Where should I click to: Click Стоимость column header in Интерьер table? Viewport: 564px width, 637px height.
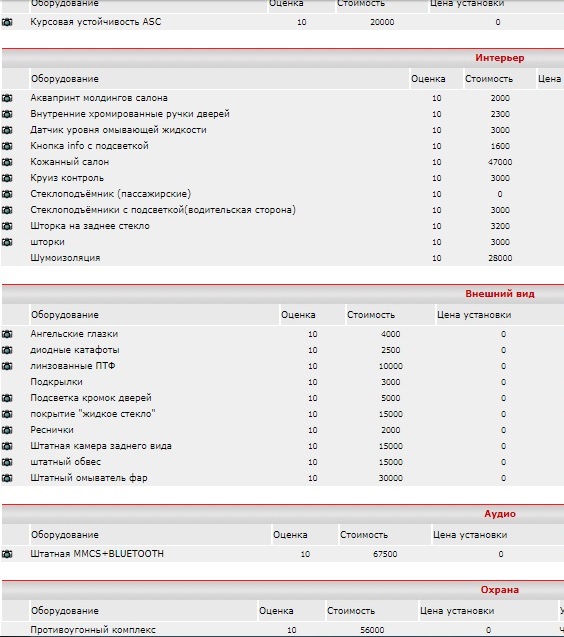(x=489, y=79)
